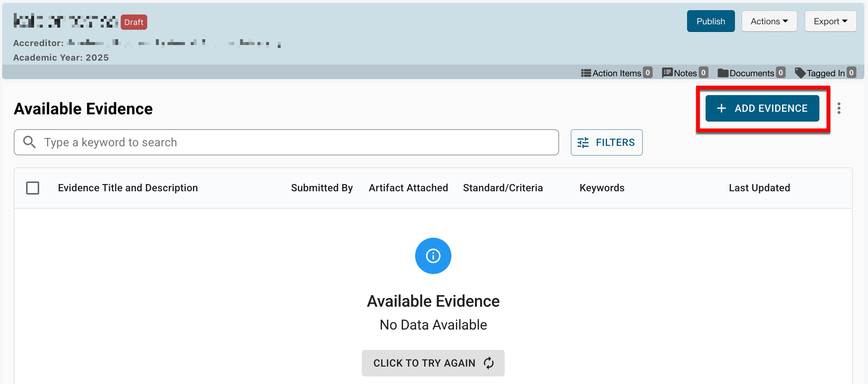Select the Standard/Criteria column header
Image resolution: width=868 pixels, height=384 pixels.
tap(503, 188)
